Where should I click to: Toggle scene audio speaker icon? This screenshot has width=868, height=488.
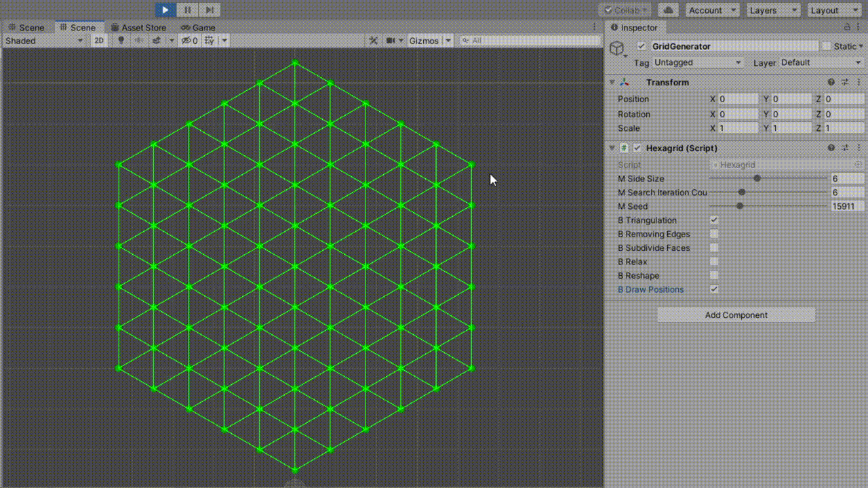(139, 41)
